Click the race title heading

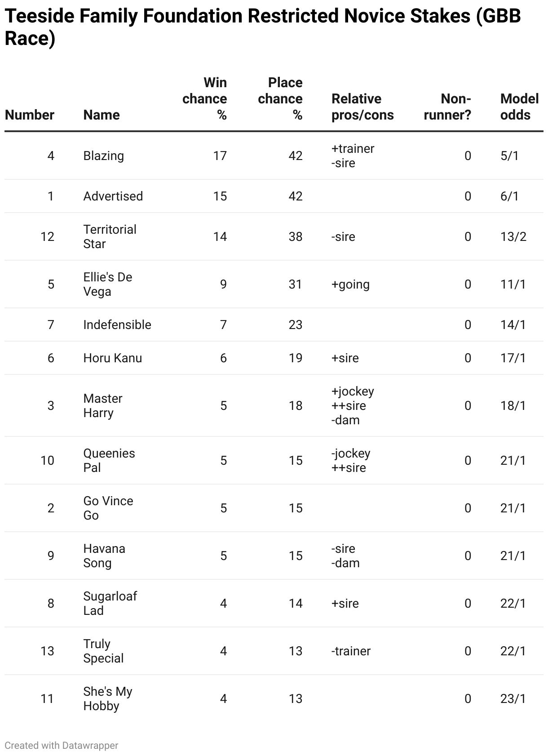pos(263,27)
